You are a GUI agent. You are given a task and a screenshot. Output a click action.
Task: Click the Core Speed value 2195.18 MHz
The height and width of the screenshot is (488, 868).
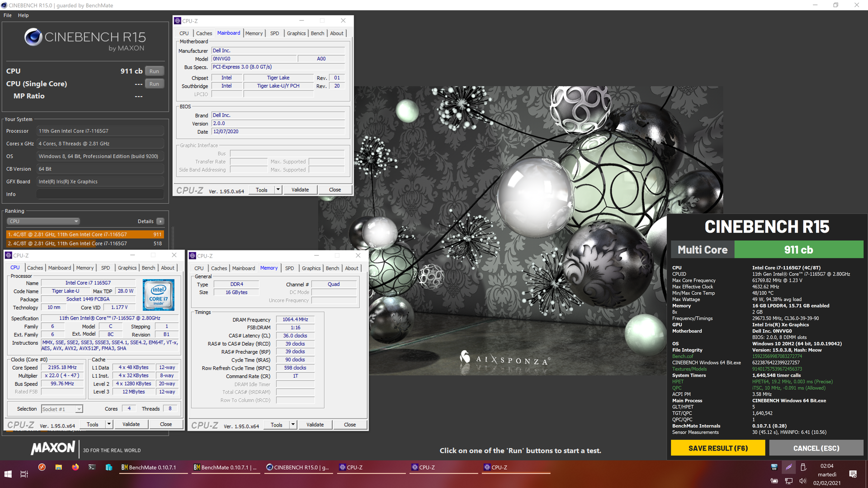coord(62,368)
